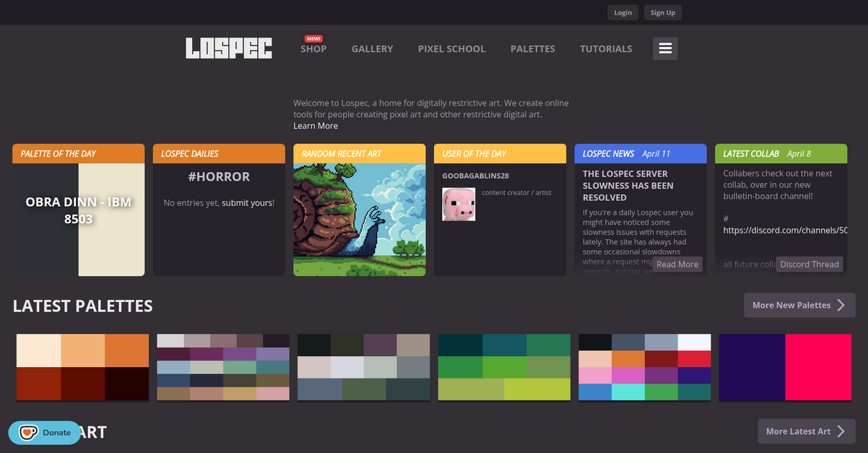Open the Shop menu item
This screenshot has width=868, height=453.
pyautogui.click(x=313, y=48)
